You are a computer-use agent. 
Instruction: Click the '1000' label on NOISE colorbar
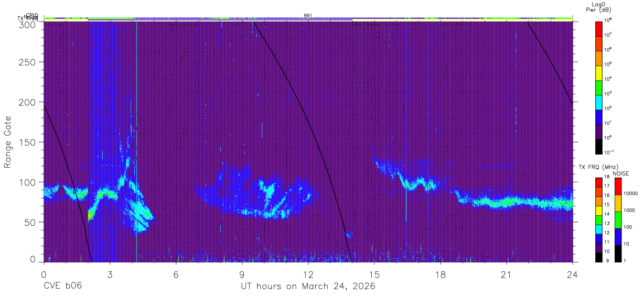(x=629, y=210)
